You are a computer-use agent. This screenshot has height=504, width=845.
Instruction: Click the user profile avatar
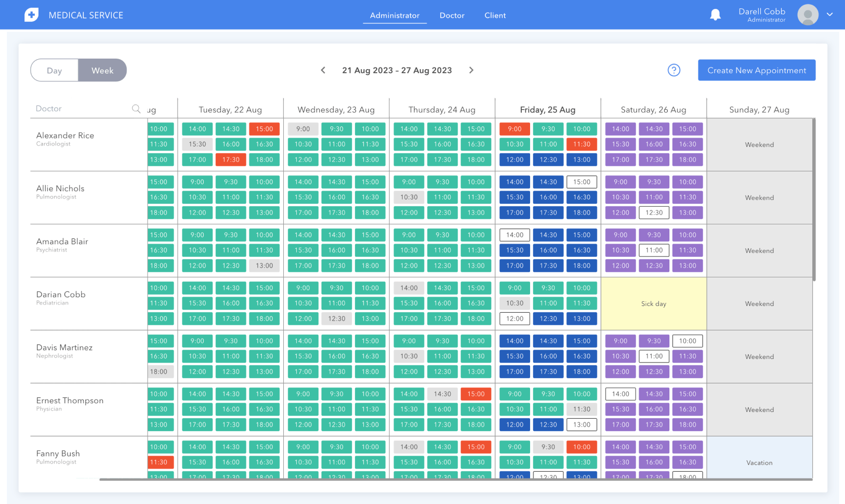(808, 15)
